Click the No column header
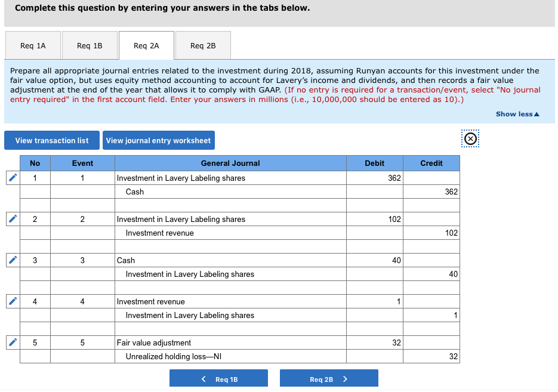This screenshot has width=558, height=392. (x=35, y=163)
